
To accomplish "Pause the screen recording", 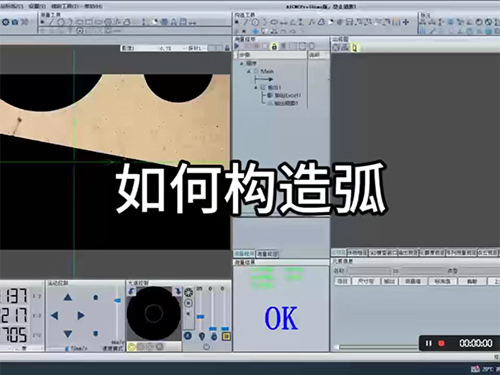I will click(x=429, y=343).
